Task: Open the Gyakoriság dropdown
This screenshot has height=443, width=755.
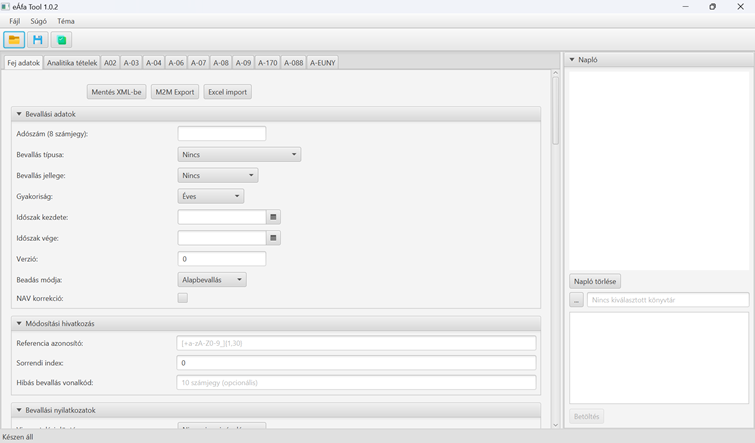Action: coord(210,196)
